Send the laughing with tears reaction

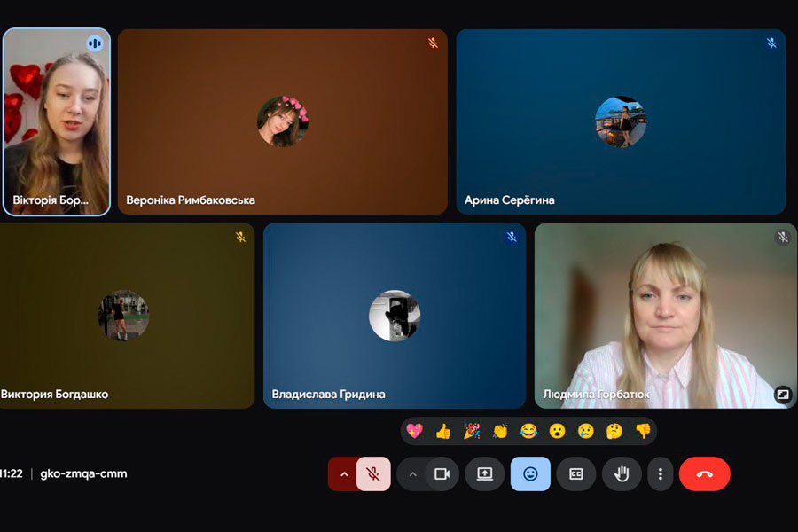[528, 431]
